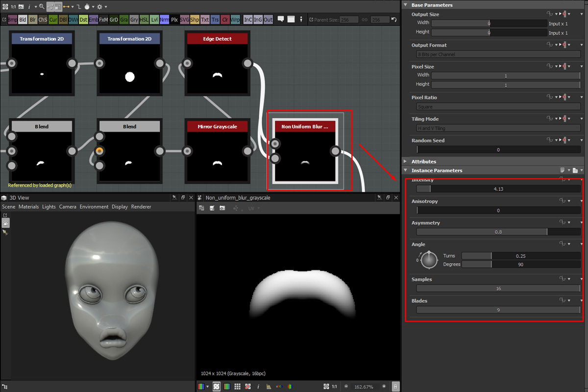Screen dimensions: 588x392
Task: Save the 2D view image as a screenshot
Action: (222, 208)
